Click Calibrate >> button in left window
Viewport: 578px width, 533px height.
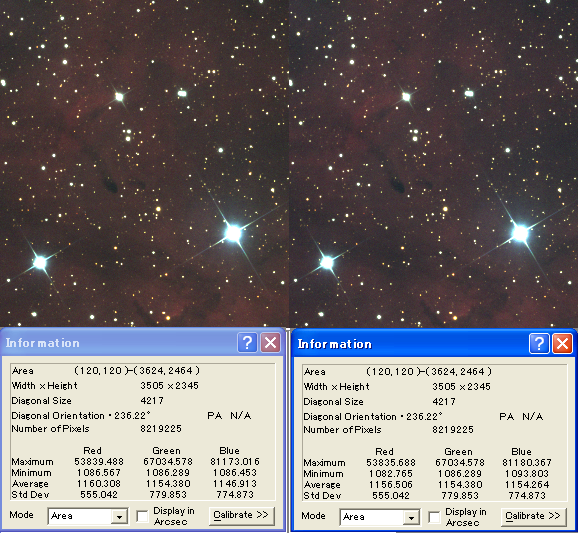point(241,515)
